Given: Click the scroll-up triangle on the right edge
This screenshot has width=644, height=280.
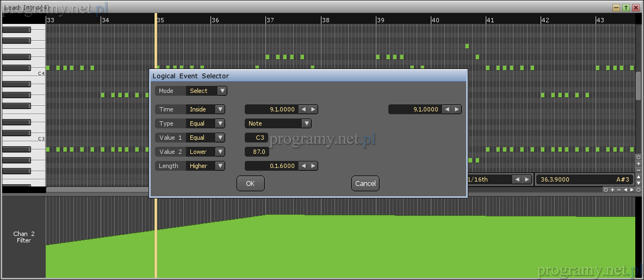Looking at the screenshot, I should tap(639, 176).
